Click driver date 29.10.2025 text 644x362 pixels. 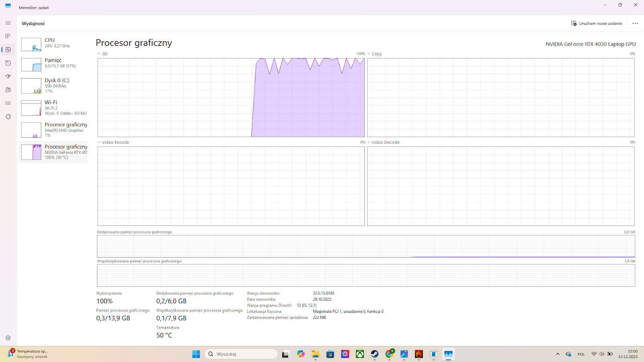(322, 299)
